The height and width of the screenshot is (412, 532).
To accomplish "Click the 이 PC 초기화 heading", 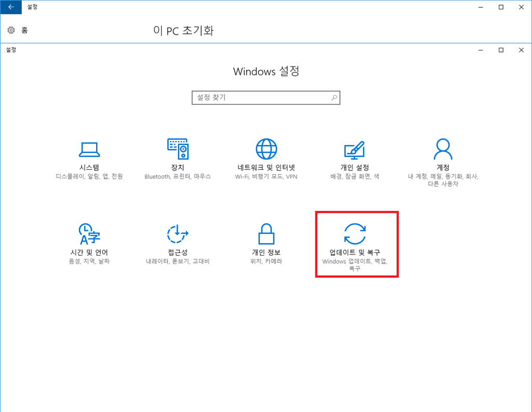I will click(x=183, y=31).
